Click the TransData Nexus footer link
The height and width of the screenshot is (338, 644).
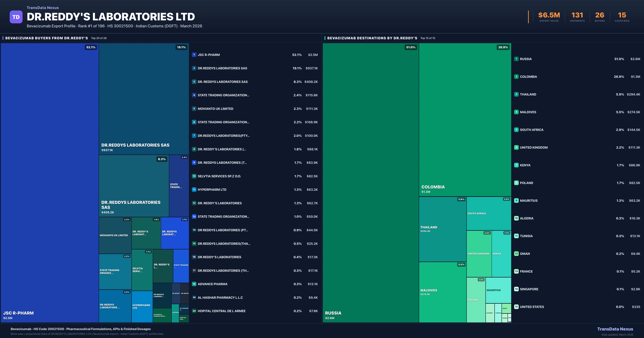[x=615, y=329]
